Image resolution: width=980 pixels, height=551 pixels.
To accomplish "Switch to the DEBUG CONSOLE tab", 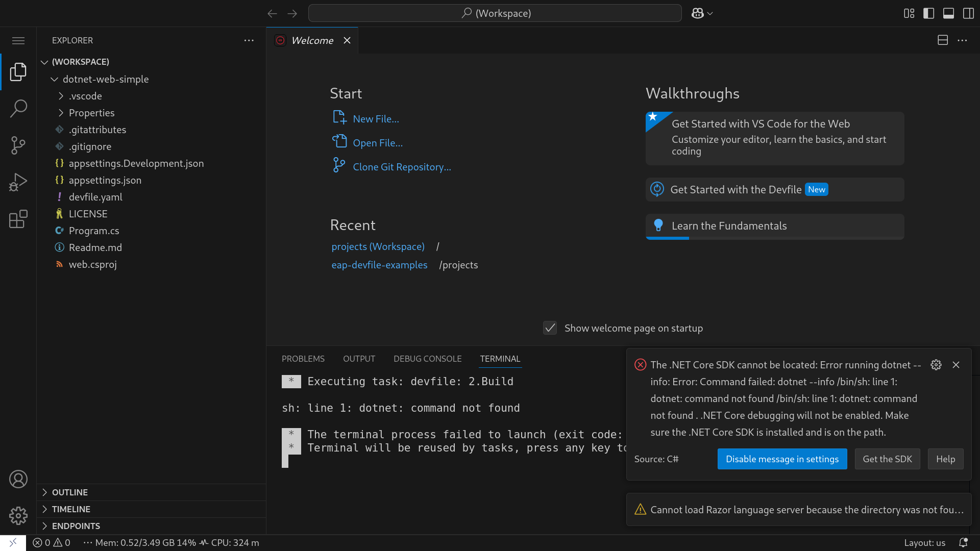I will tap(427, 359).
